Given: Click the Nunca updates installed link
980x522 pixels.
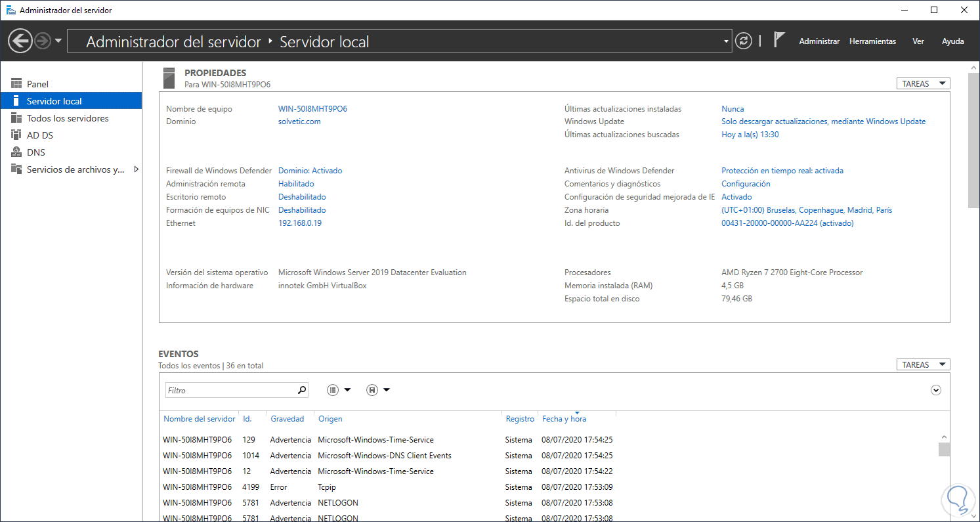Looking at the screenshot, I should (733, 109).
